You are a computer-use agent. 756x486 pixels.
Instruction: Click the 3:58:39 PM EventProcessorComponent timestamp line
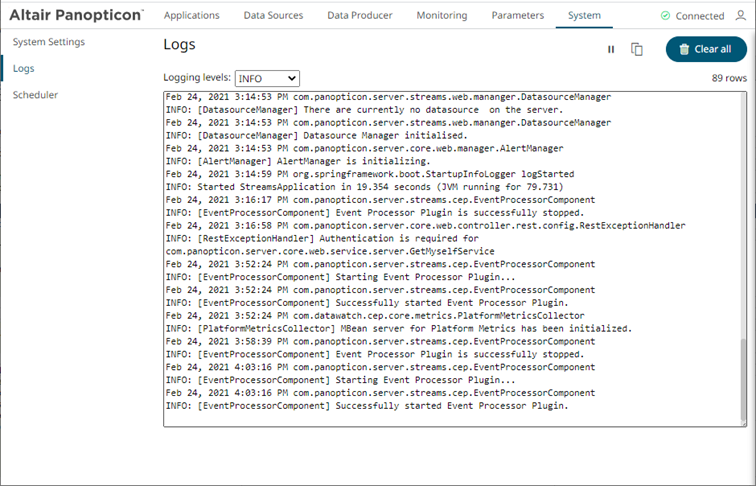pos(380,341)
